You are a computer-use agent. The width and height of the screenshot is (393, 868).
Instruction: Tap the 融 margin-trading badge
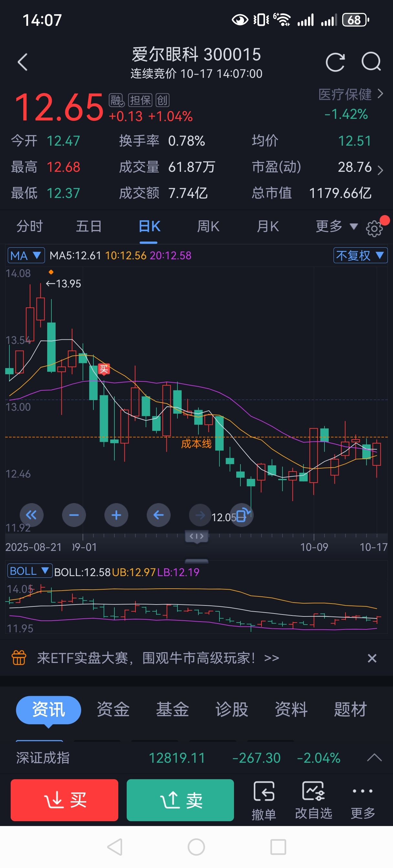(x=117, y=100)
